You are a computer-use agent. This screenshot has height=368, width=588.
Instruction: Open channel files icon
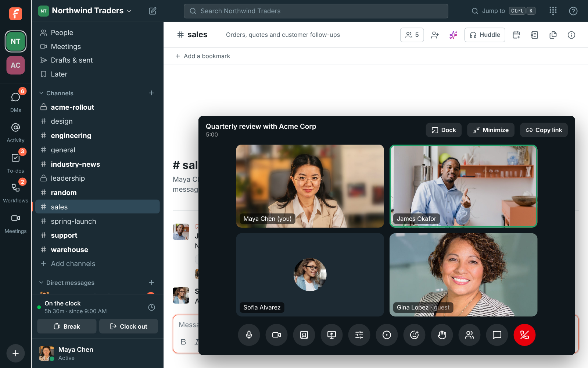coord(553,35)
